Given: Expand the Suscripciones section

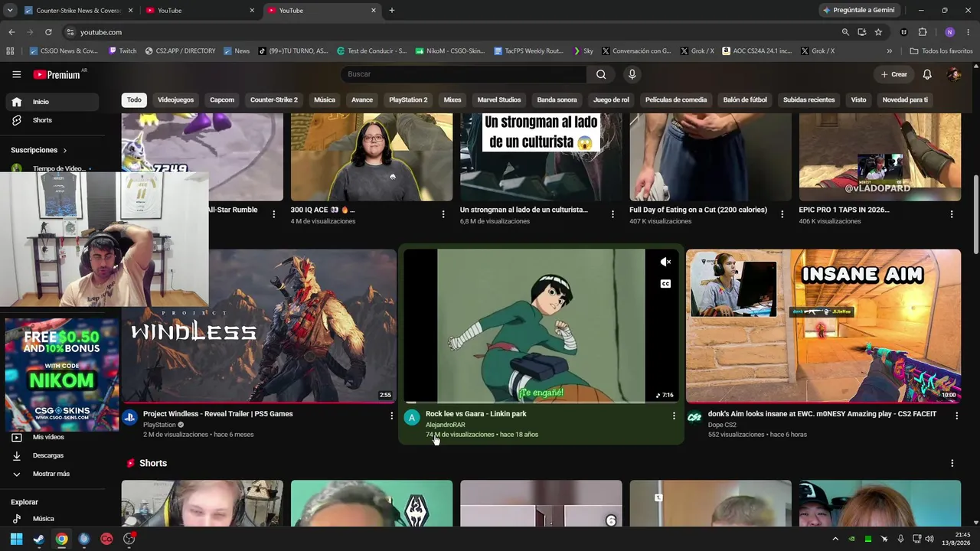Looking at the screenshot, I should pos(39,150).
